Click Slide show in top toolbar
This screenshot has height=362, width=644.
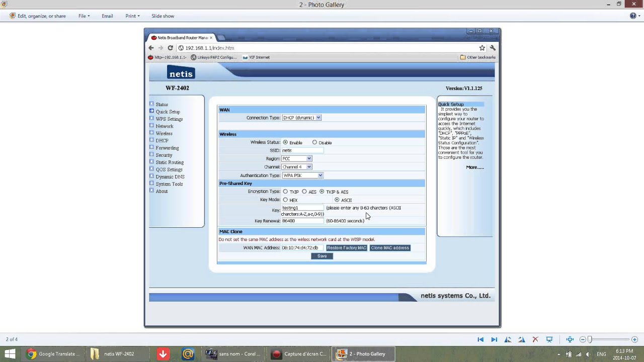(x=163, y=16)
